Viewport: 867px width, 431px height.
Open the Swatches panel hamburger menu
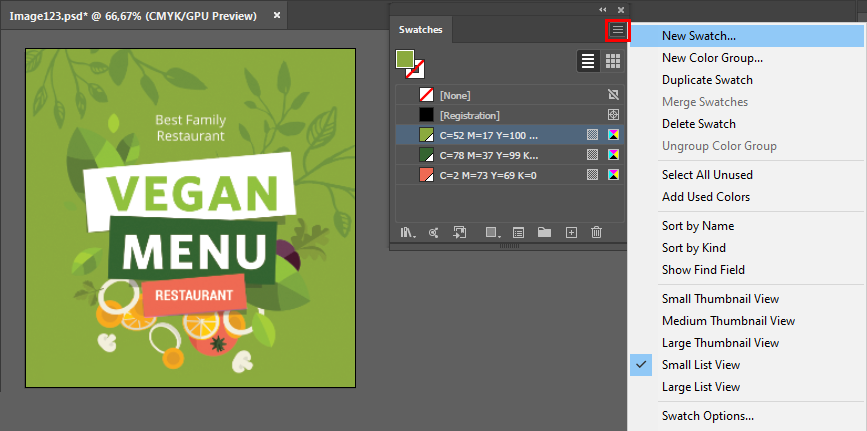[617, 30]
